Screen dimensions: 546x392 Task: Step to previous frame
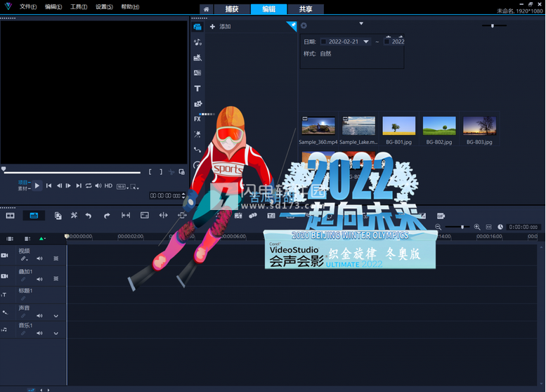[x=59, y=186]
